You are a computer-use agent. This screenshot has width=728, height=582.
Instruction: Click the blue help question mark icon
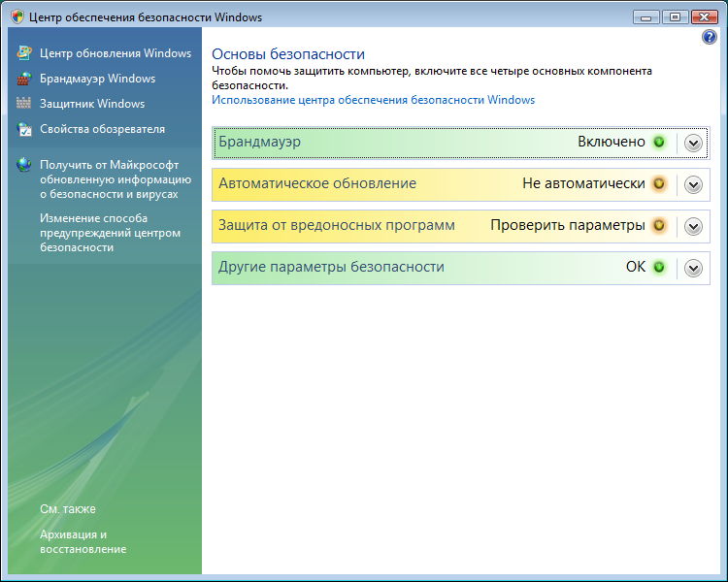tap(709, 37)
